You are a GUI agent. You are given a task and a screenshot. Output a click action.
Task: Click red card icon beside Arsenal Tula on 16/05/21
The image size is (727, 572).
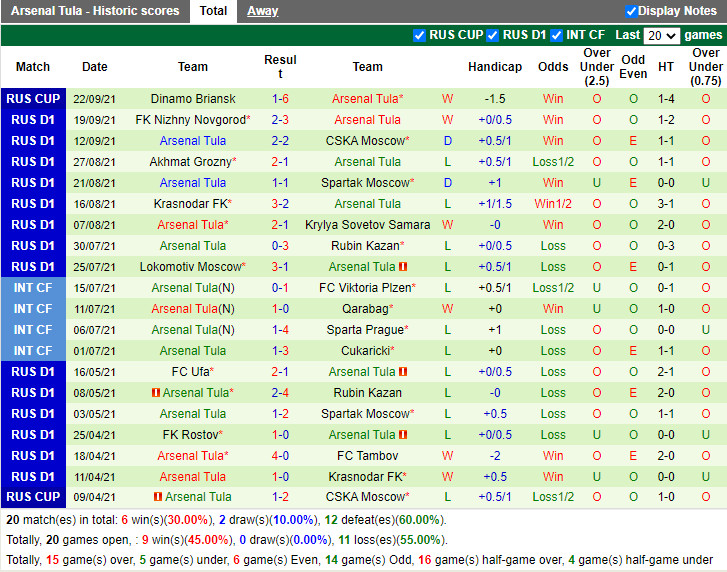pyautogui.click(x=403, y=371)
